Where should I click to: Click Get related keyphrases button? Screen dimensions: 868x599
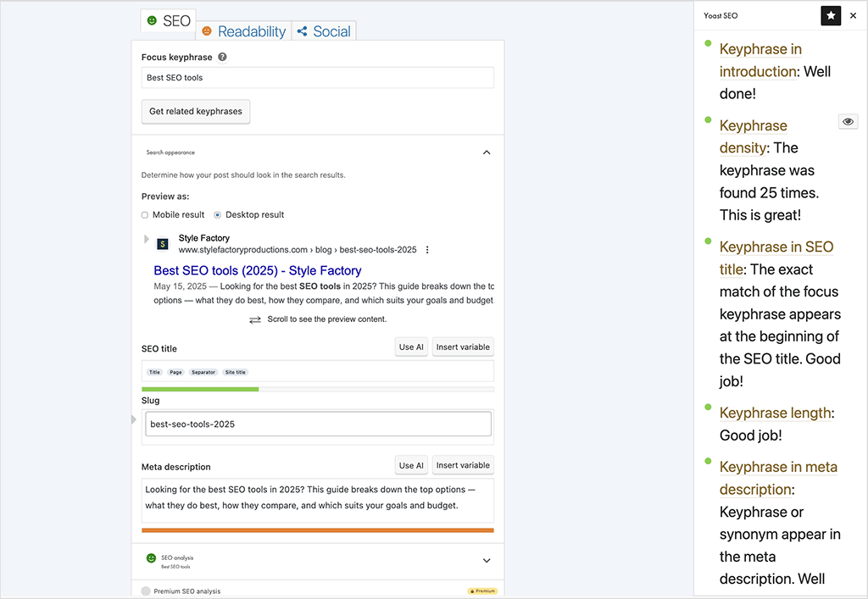coord(196,112)
